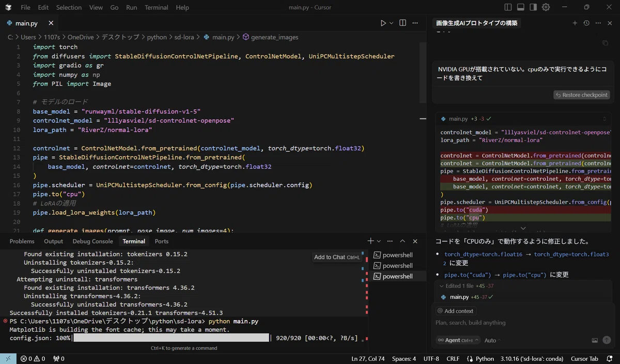The image size is (620, 364).
Task: Split the editor right
Action: click(x=402, y=23)
